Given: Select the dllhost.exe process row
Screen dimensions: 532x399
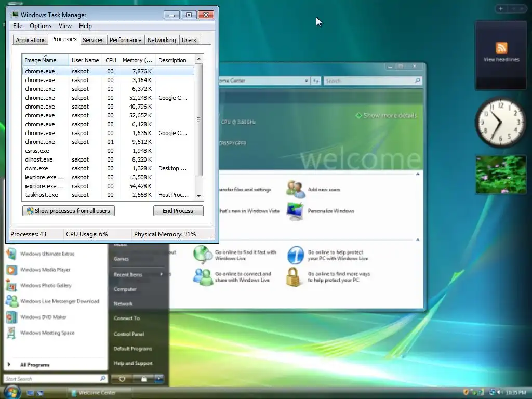Looking at the screenshot, I should click(108, 159).
